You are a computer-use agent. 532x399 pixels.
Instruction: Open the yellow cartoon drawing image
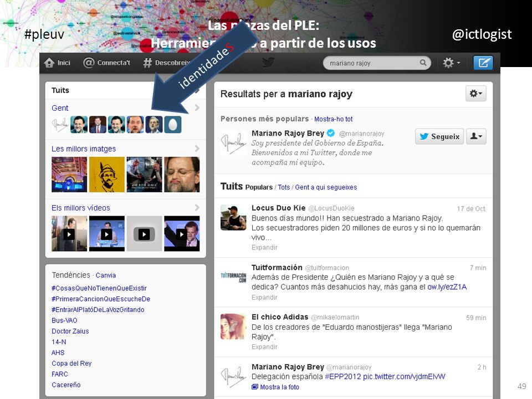[107, 175]
